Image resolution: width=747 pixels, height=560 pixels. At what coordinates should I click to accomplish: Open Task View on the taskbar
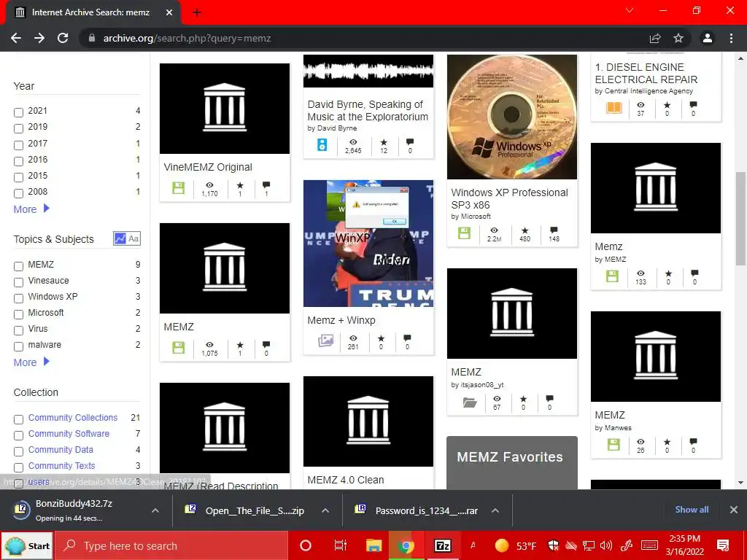[340, 545]
